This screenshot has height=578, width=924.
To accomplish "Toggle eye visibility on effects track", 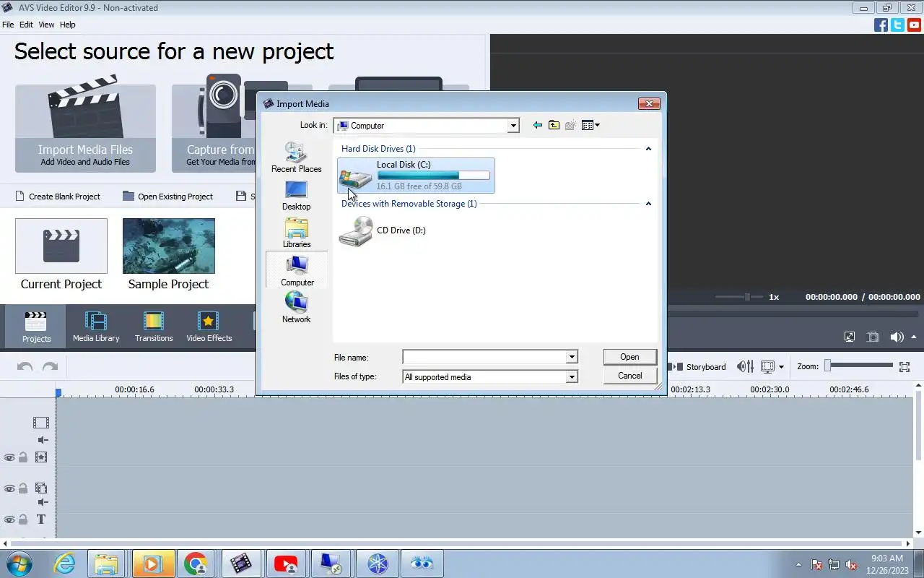I will [9, 457].
